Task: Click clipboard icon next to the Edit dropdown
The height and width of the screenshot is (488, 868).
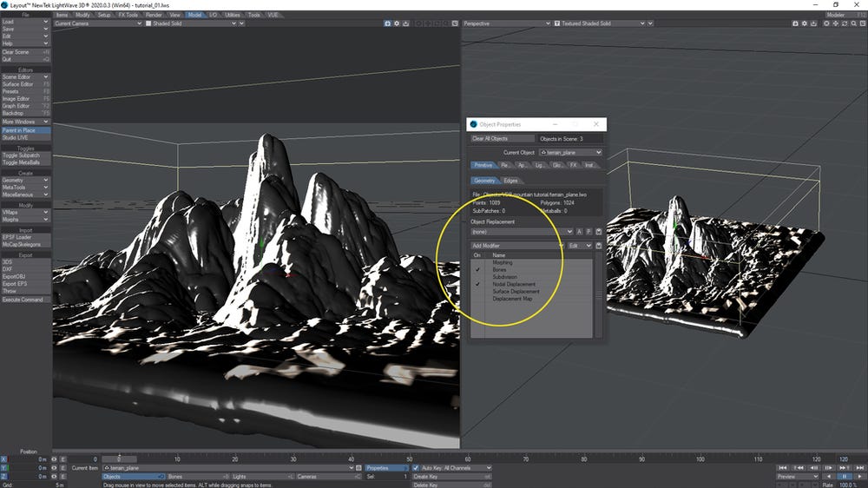Action: (x=598, y=246)
